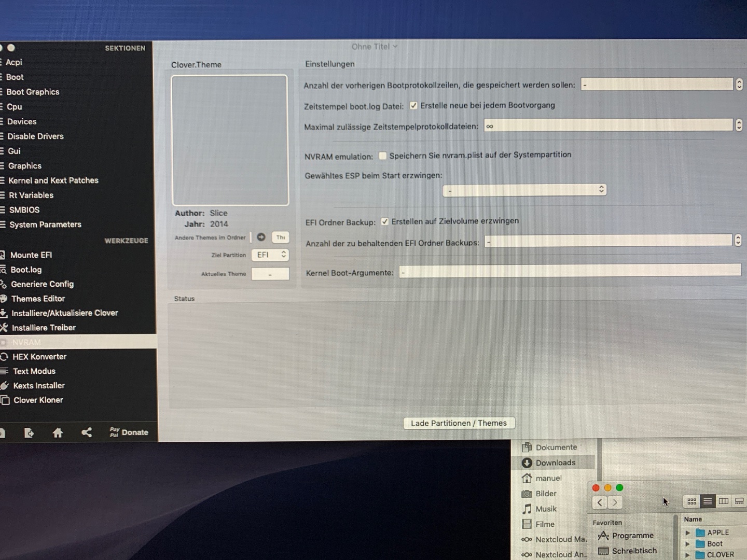This screenshot has width=747, height=560.
Task: Open the Ziel Partition EFI dropdown
Action: pyautogui.click(x=270, y=255)
